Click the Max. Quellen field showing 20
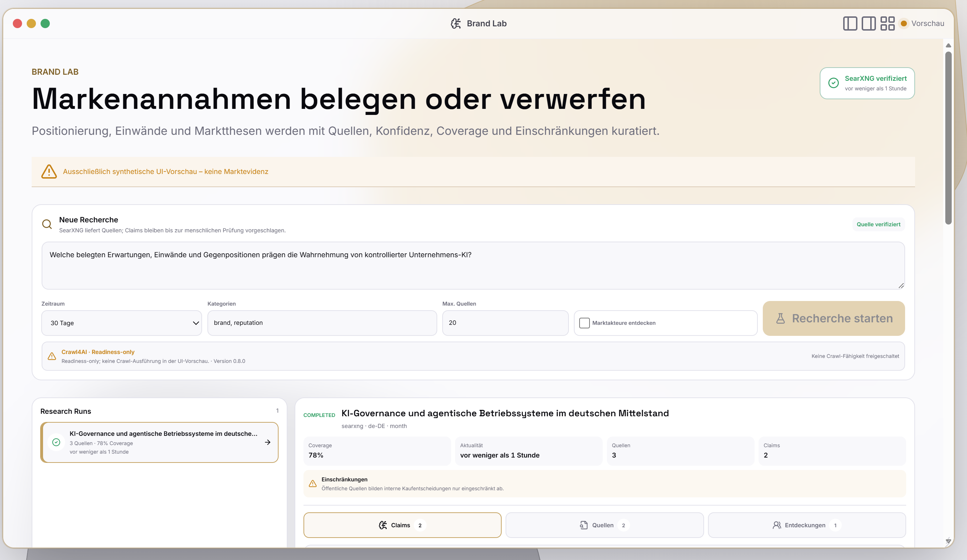Image resolution: width=967 pixels, height=560 pixels. pyautogui.click(x=505, y=323)
